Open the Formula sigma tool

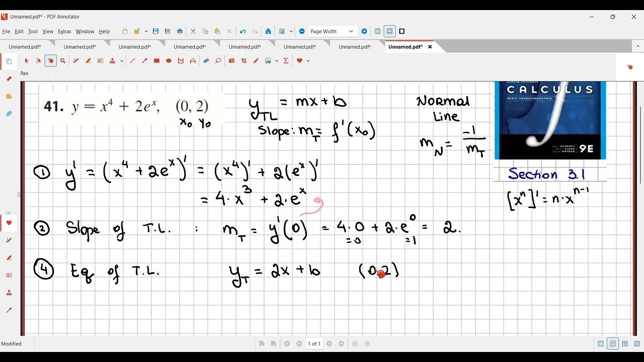pyautogui.click(x=286, y=61)
